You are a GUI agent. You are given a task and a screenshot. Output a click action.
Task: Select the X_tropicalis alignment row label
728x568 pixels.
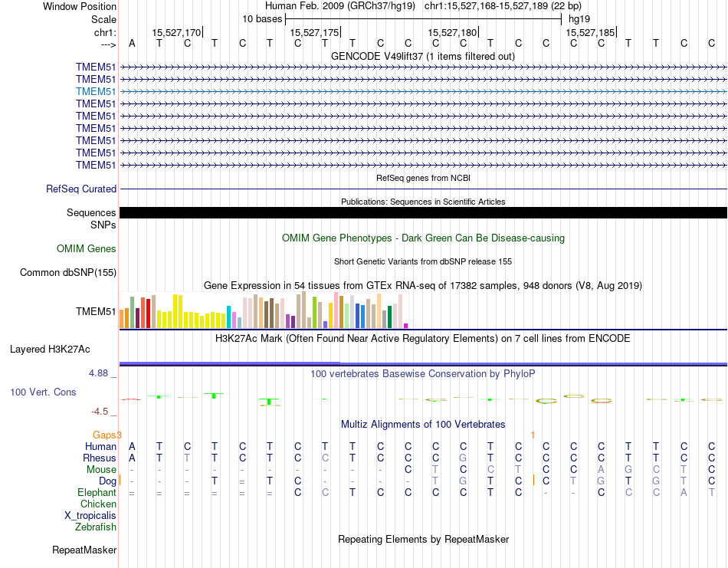[90, 516]
